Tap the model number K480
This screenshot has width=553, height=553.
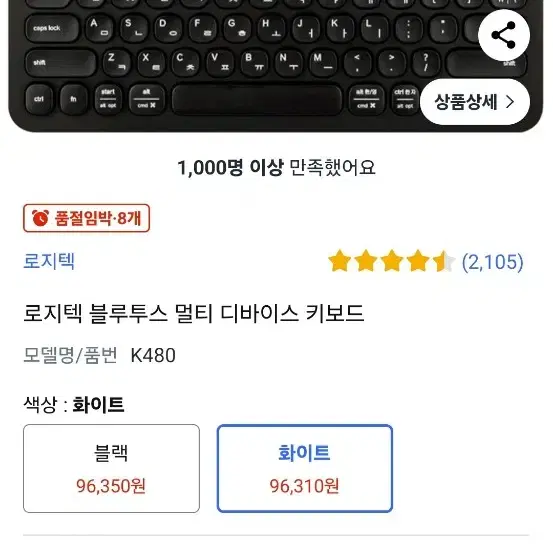(153, 355)
